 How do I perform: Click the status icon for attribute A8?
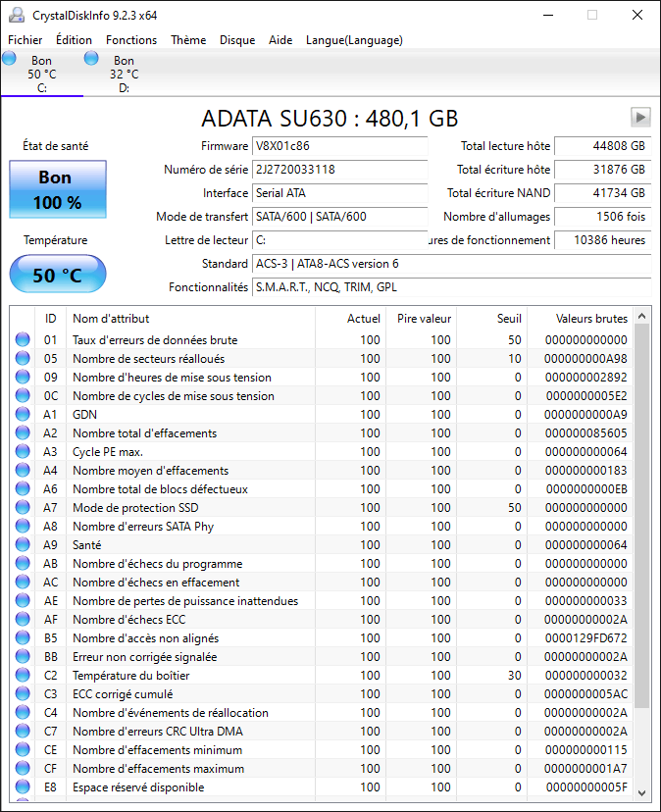coord(23,526)
